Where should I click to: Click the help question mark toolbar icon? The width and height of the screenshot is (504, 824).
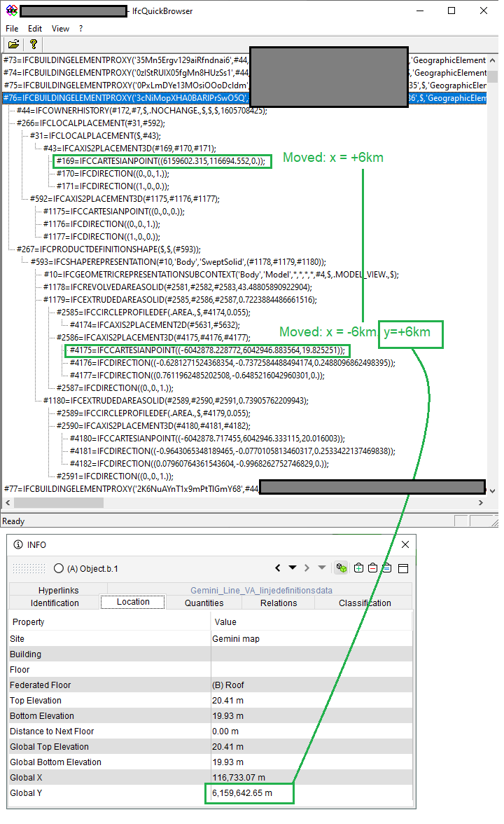[33, 44]
